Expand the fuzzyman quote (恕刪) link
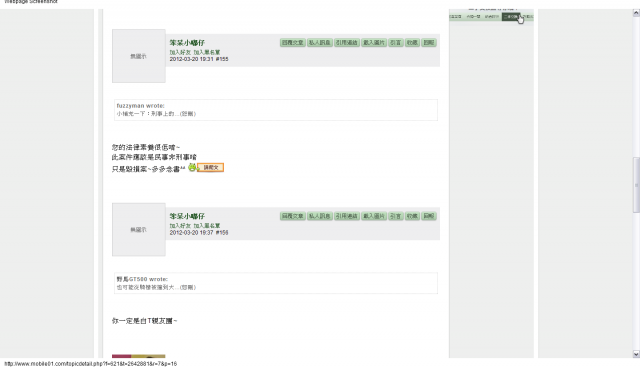The image size is (640, 367). click(x=188, y=114)
